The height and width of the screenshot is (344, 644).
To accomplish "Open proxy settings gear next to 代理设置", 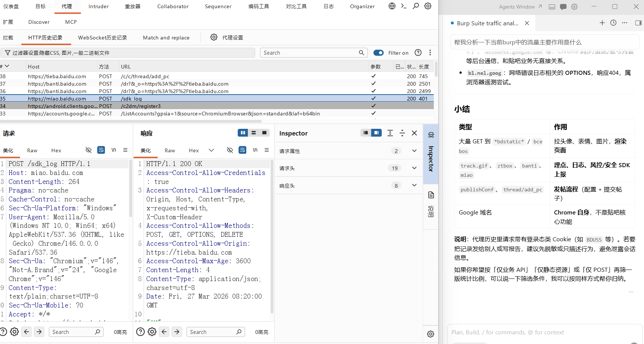I will click(x=214, y=37).
